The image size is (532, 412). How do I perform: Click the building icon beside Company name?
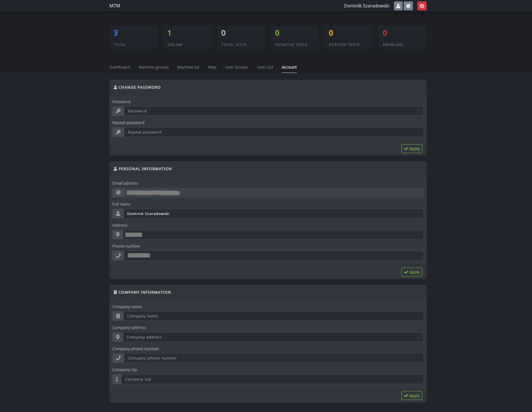118,316
